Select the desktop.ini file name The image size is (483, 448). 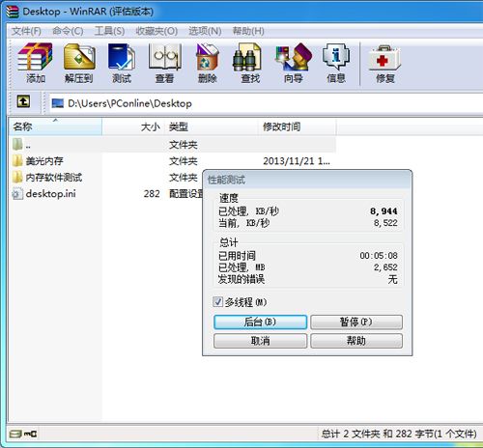point(50,194)
